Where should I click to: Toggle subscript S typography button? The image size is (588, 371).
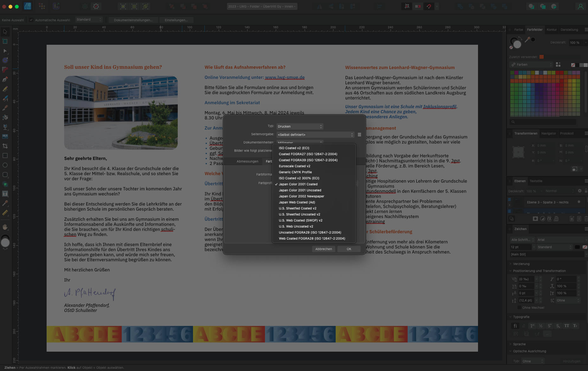(x=558, y=326)
